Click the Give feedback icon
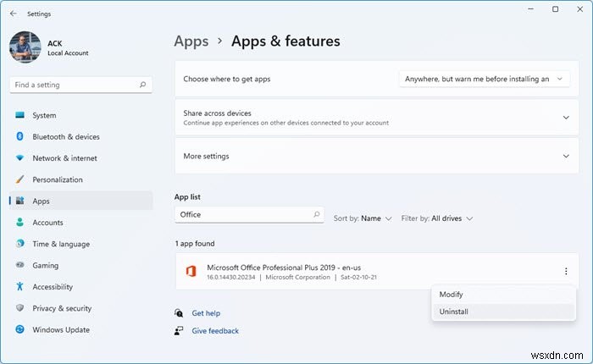 coord(180,331)
